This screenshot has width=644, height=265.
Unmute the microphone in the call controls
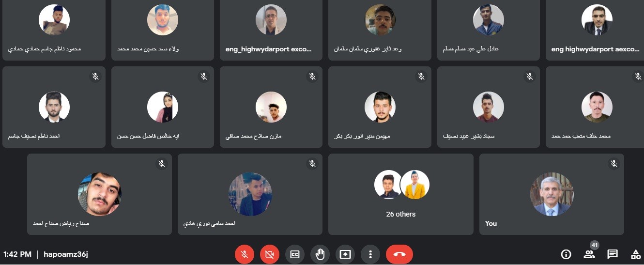pos(245,254)
